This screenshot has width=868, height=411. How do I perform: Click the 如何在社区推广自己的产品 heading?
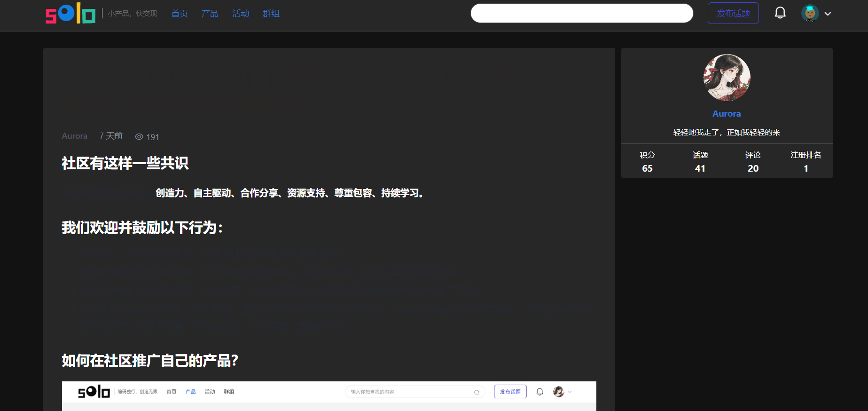[x=150, y=361]
